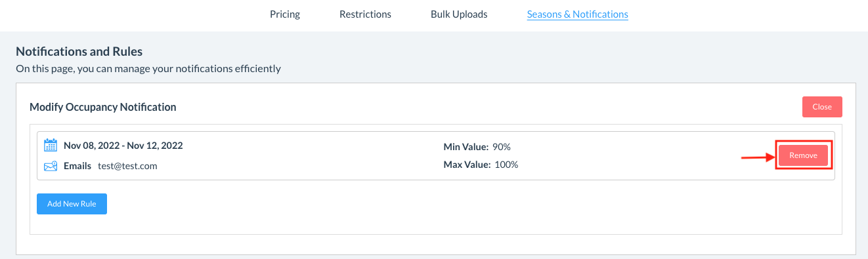Go to the Bulk Uploads tab
The height and width of the screenshot is (259, 868).
[x=459, y=14]
